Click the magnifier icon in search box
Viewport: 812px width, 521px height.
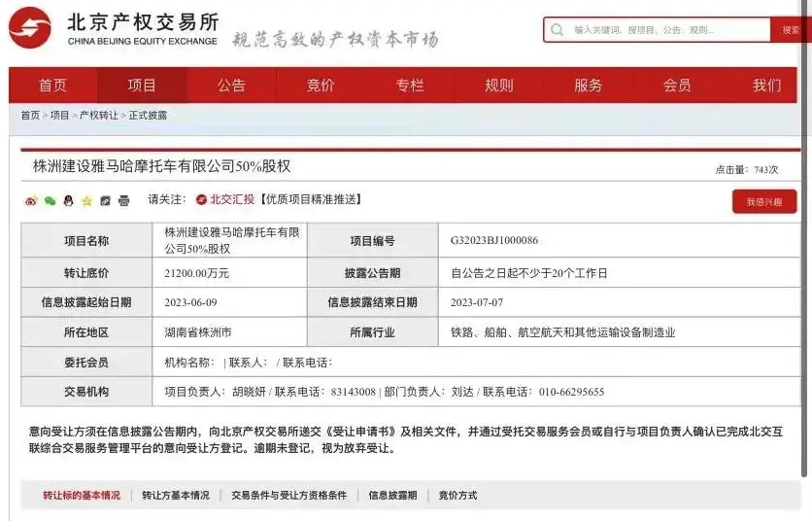click(558, 30)
